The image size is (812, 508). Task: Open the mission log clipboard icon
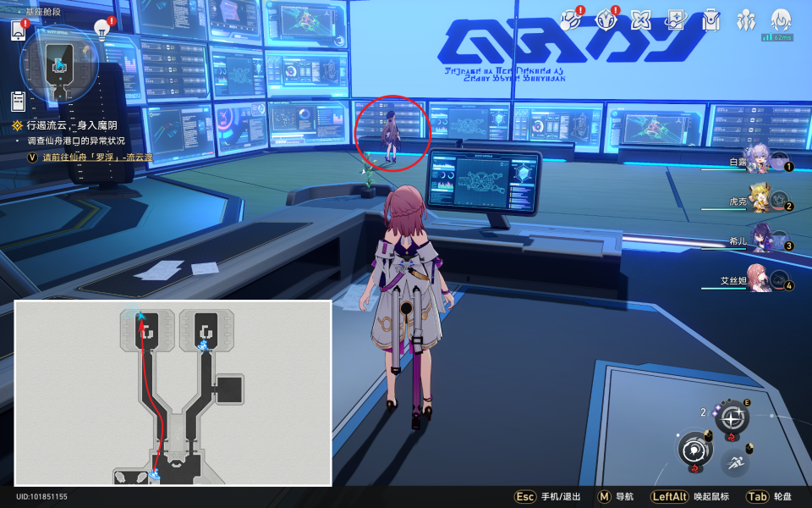(x=18, y=101)
